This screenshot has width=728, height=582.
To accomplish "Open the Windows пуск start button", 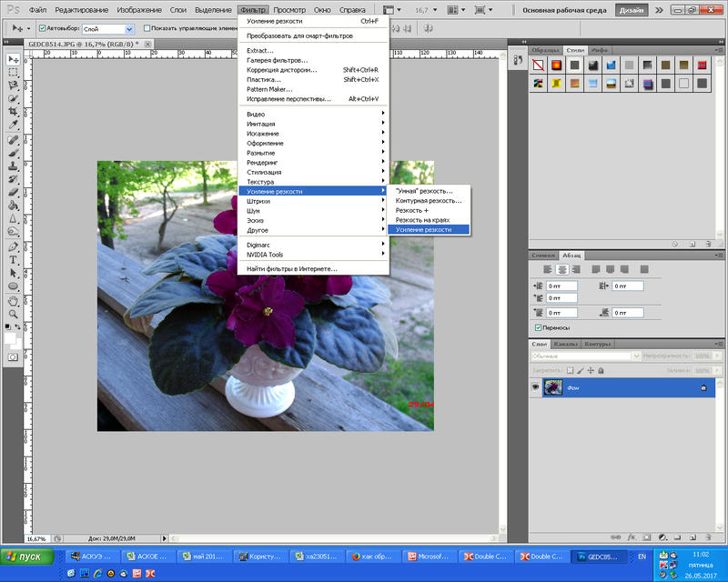I will 25,556.
